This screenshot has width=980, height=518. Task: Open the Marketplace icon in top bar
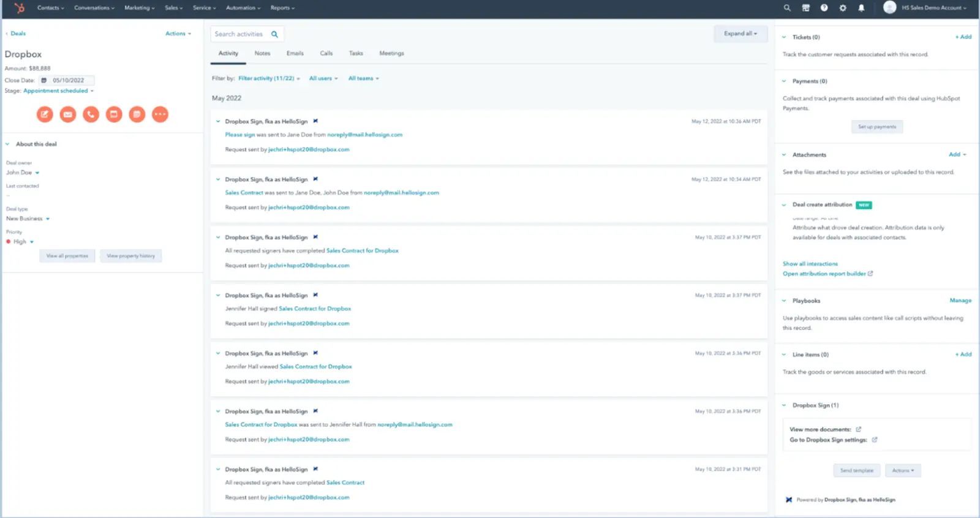click(805, 8)
